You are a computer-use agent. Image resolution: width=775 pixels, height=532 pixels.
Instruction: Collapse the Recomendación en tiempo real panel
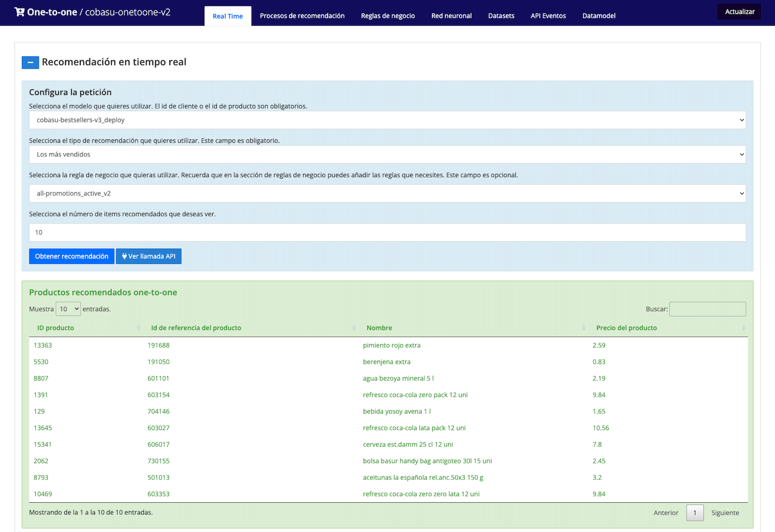pyautogui.click(x=30, y=63)
